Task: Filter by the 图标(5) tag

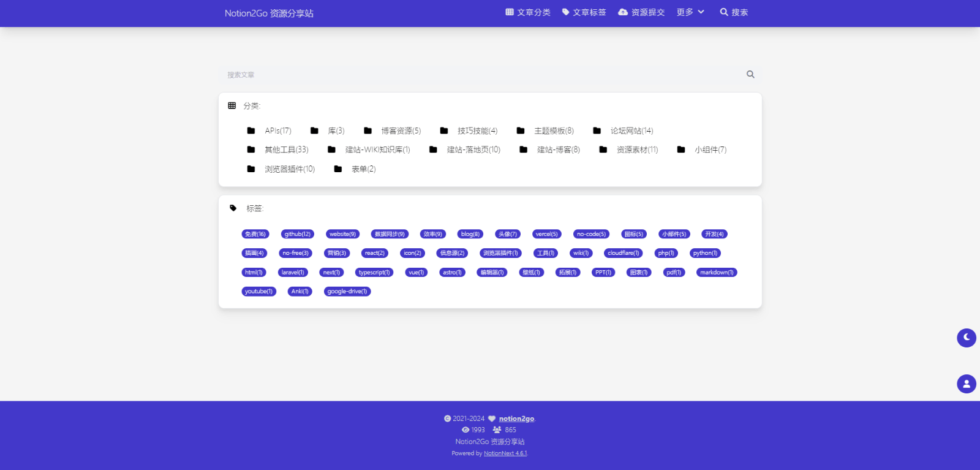Action: tap(634, 234)
